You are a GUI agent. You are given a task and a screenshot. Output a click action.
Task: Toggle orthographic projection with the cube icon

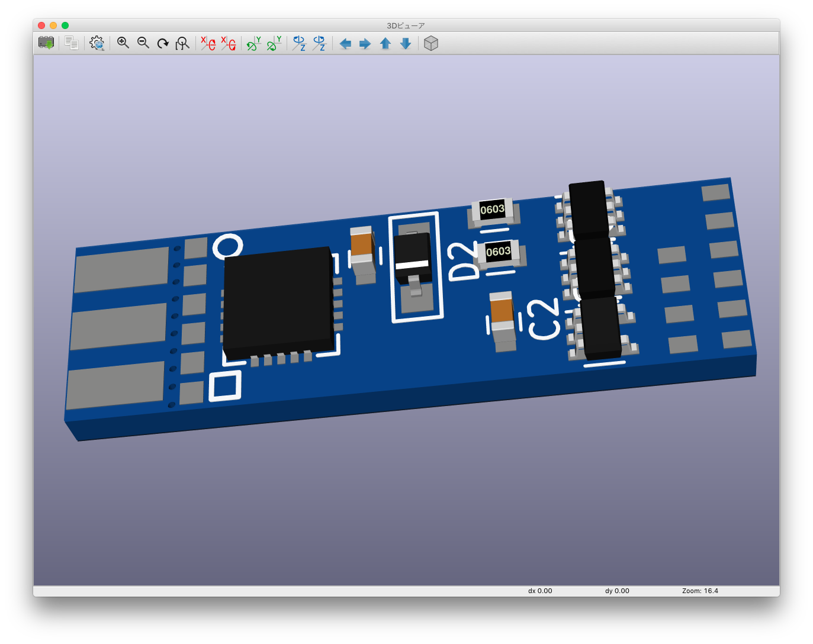click(x=431, y=43)
